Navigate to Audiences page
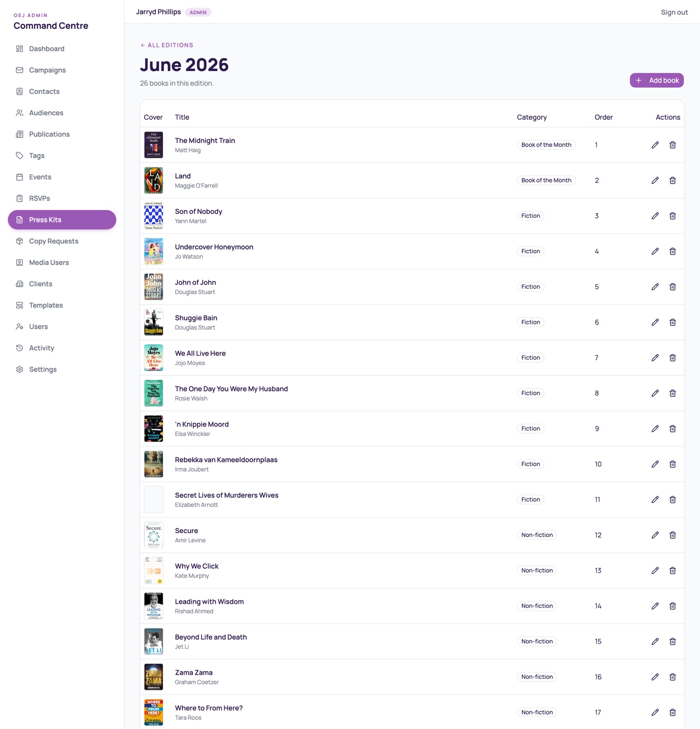Image resolution: width=700 pixels, height=729 pixels. click(62, 113)
